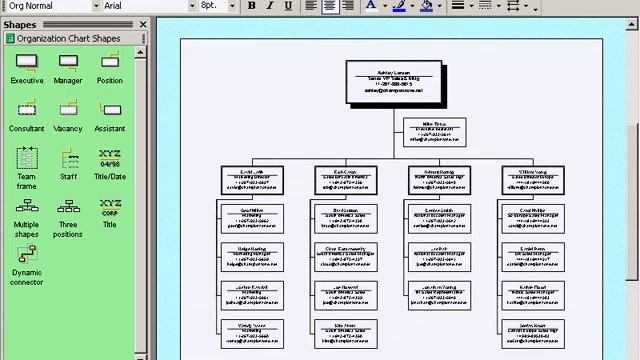640x360 pixels.
Task: Choose the Staff shape
Action: [x=68, y=164]
